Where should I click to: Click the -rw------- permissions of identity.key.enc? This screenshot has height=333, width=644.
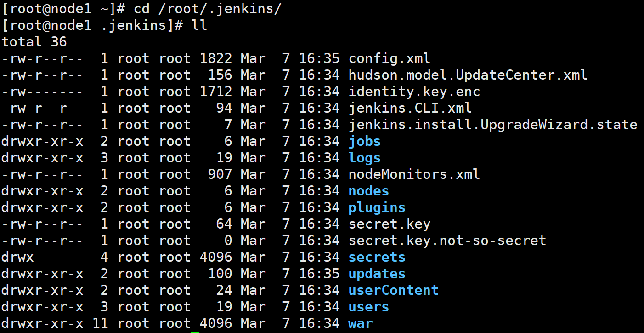coord(43,92)
